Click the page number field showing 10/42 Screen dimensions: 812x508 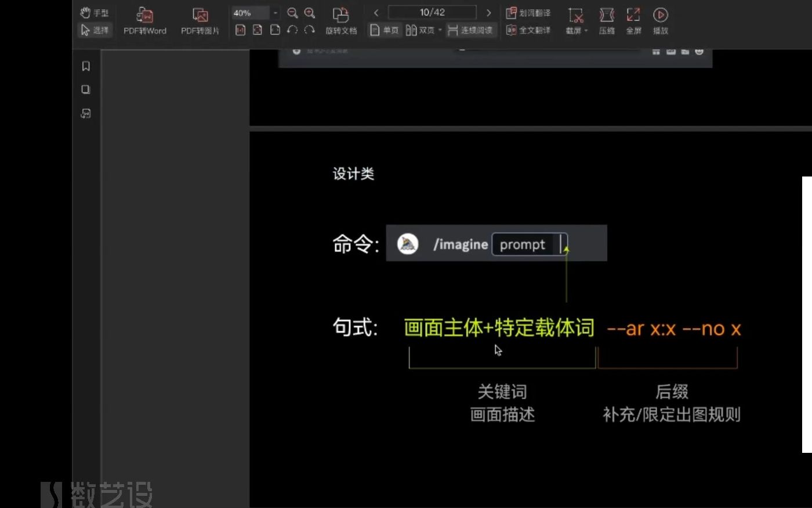tap(432, 12)
